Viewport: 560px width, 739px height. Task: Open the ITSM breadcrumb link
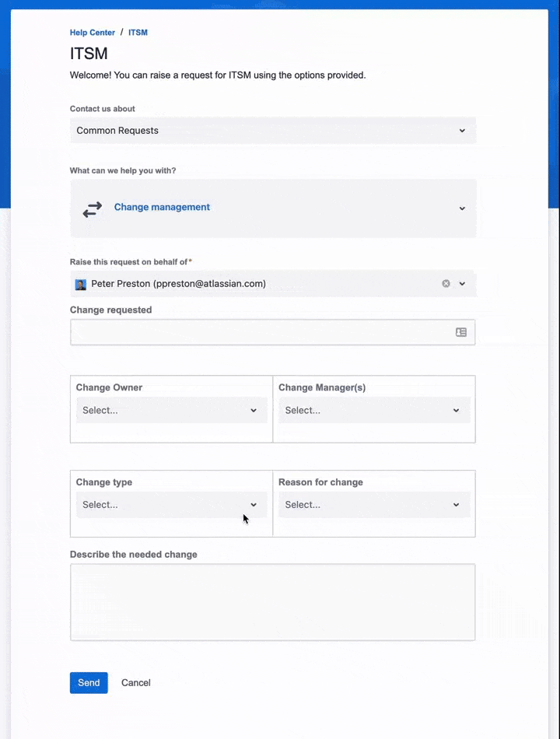pyautogui.click(x=138, y=33)
